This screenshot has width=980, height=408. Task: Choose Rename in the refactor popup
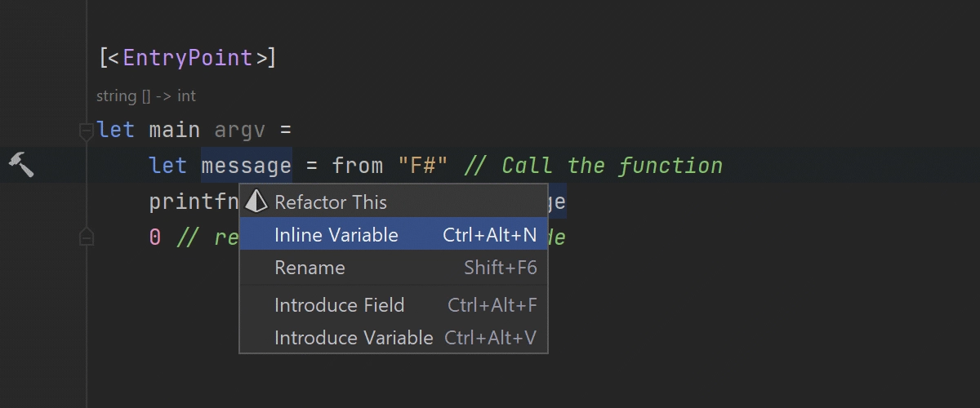(x=394, y=268)
